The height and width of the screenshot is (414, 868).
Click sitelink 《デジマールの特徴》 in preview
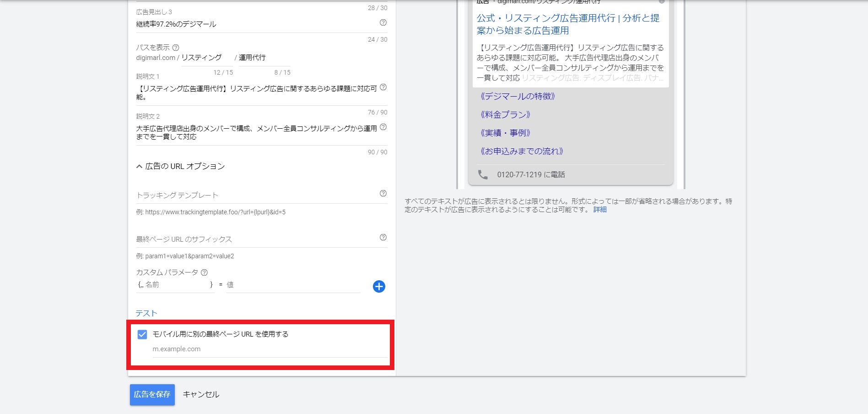click(x=518, y=96)
